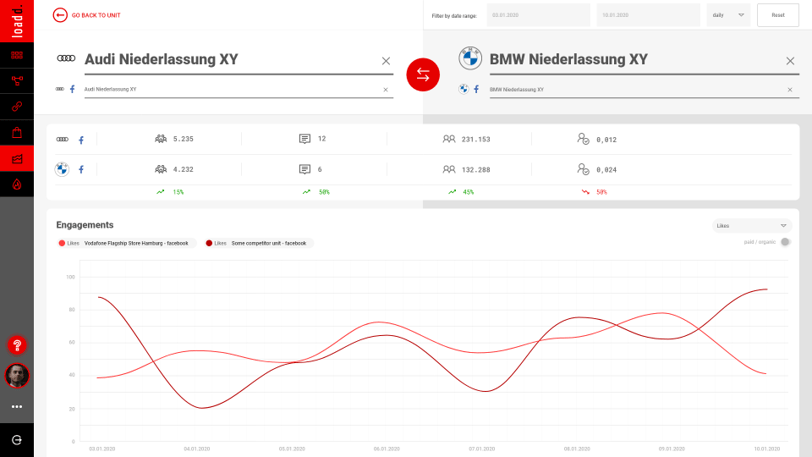
Task: Open the Likes metric dropdown
Action: 752,226
